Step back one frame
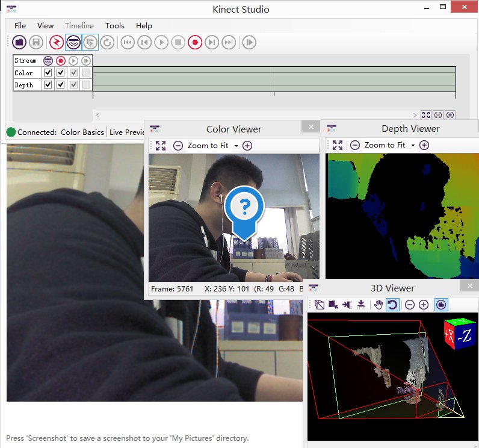 point(144,42)
